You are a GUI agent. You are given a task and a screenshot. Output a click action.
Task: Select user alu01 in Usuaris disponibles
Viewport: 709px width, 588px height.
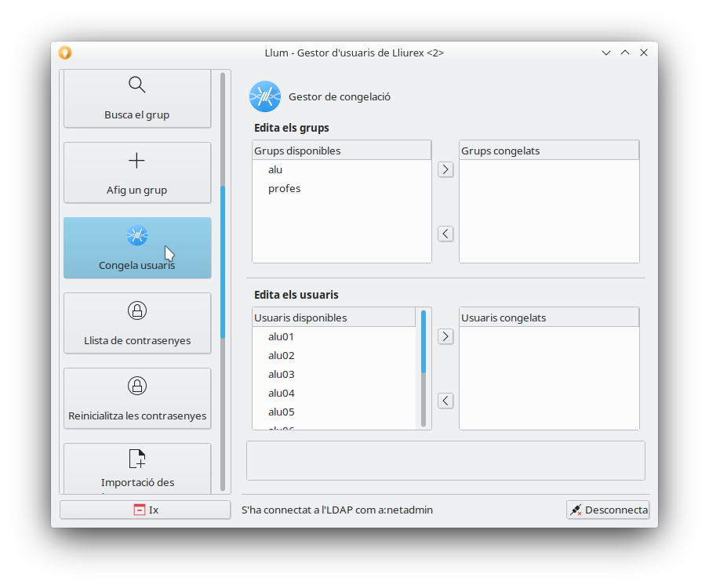[281, 337]
